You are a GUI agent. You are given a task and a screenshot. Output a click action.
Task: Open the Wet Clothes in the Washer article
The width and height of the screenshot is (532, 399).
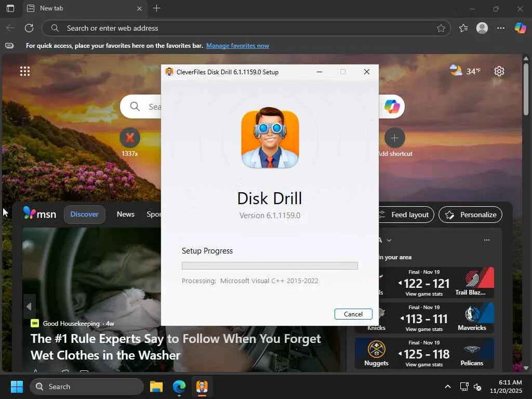click(x=176, y=347)
